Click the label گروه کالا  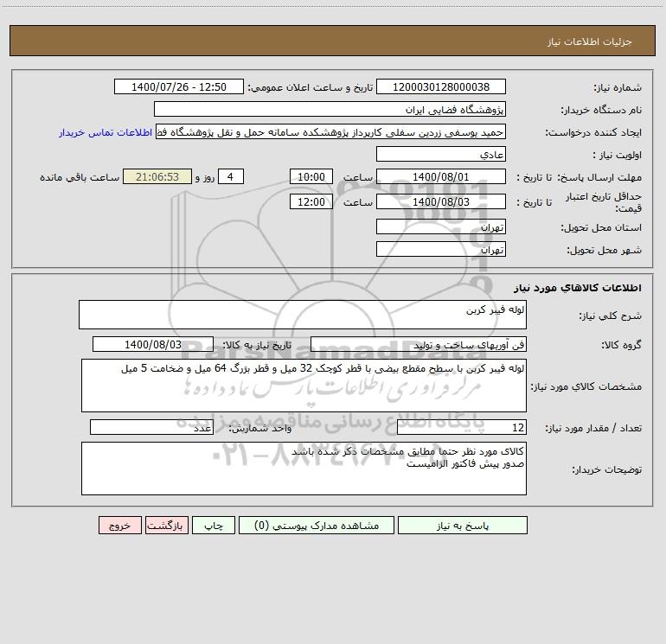621,345
